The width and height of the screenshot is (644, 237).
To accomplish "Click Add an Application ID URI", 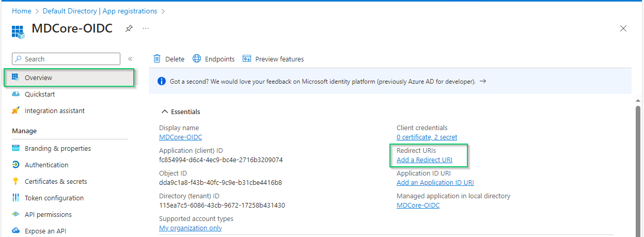I will click(435, 183).
